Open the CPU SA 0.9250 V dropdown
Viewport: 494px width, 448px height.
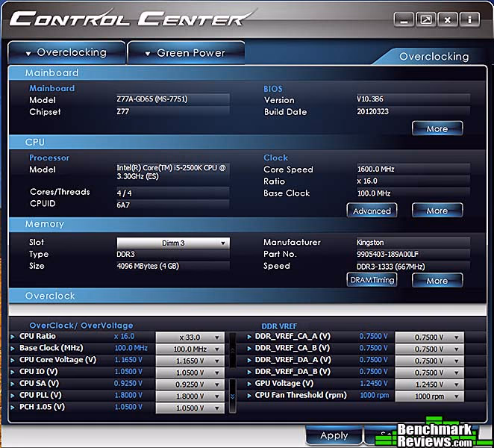[x=190, y=385]
